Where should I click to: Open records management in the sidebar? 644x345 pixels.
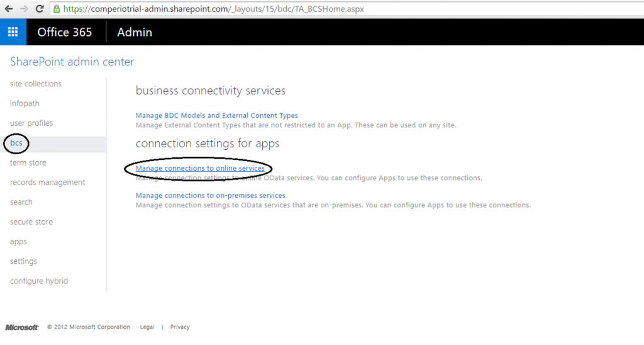click(48, 182)
